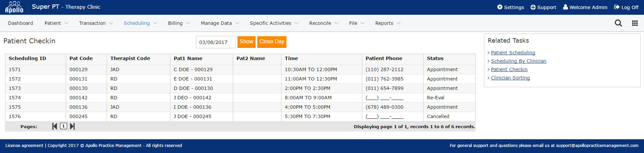644x153 pixels.
Task: Open the Clinician Sorting link
Action: [x=510, y=78]
